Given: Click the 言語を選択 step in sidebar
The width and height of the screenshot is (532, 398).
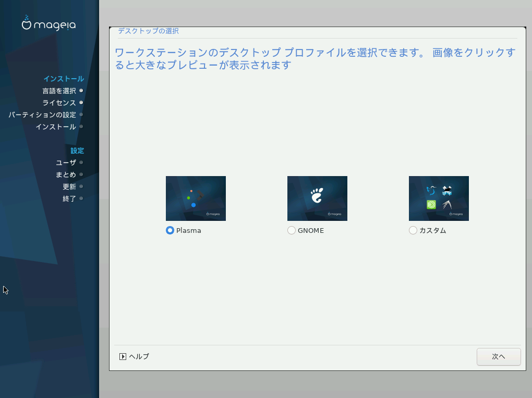Looking at the screenshot, I should (59, 91).
